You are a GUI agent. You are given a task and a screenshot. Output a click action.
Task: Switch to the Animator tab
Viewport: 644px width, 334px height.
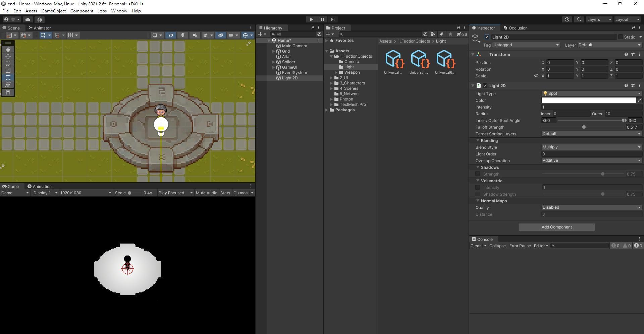(x=40, y=28)
